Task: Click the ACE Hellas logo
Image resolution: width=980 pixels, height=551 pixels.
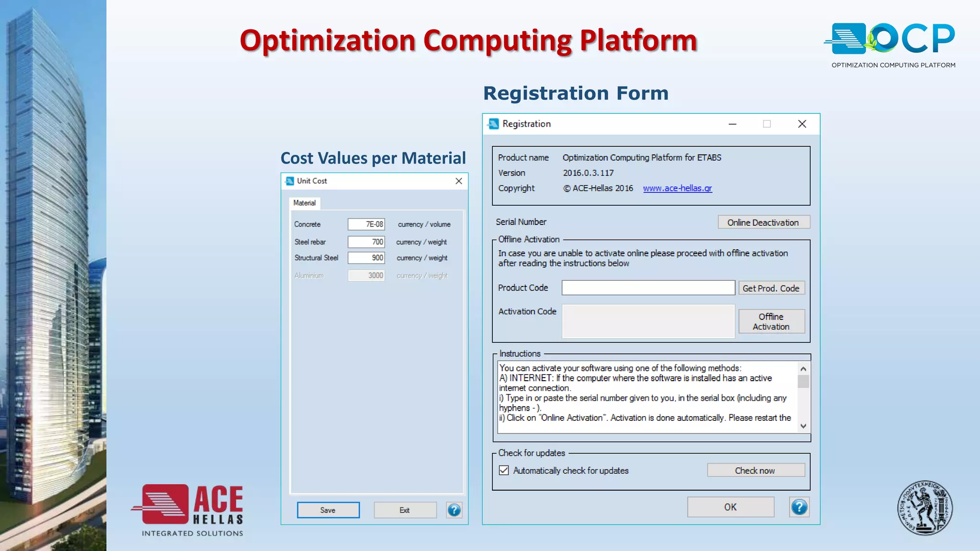Action: tap(188, 510)
